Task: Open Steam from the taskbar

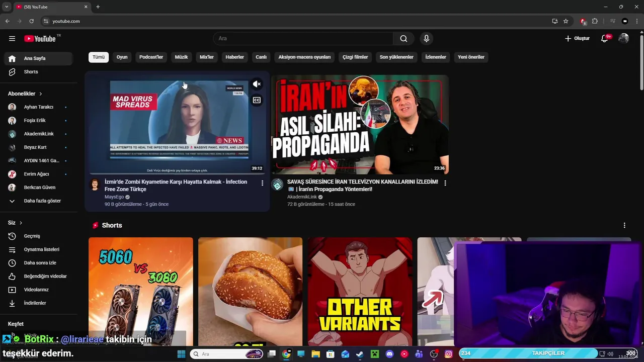Action: [360, 354]
